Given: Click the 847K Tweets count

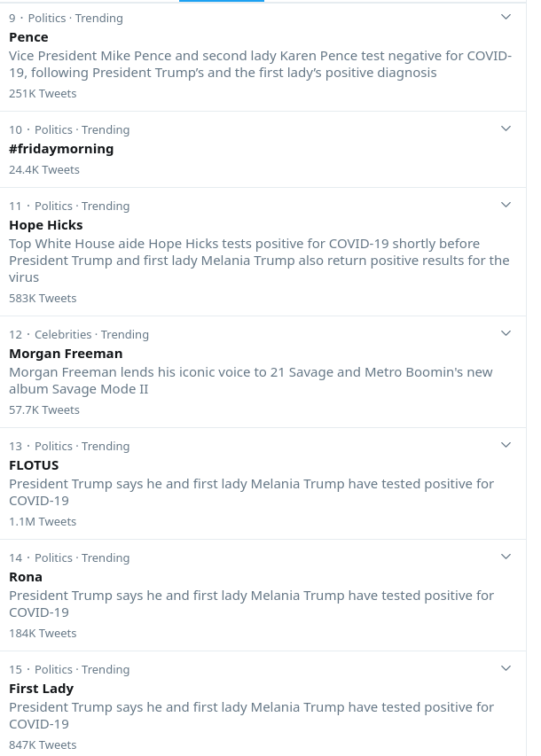Looking at the screenshot, I should pyautogui.click(x=43, y=744).
